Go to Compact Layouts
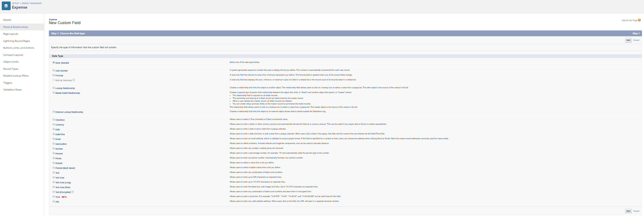 pyautogui.click(x=13, y=55)
